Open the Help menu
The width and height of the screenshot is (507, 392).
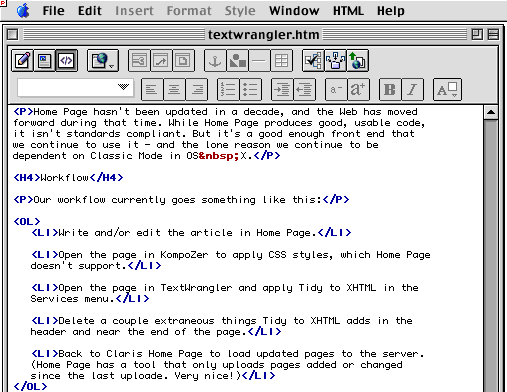coord(391,11)
